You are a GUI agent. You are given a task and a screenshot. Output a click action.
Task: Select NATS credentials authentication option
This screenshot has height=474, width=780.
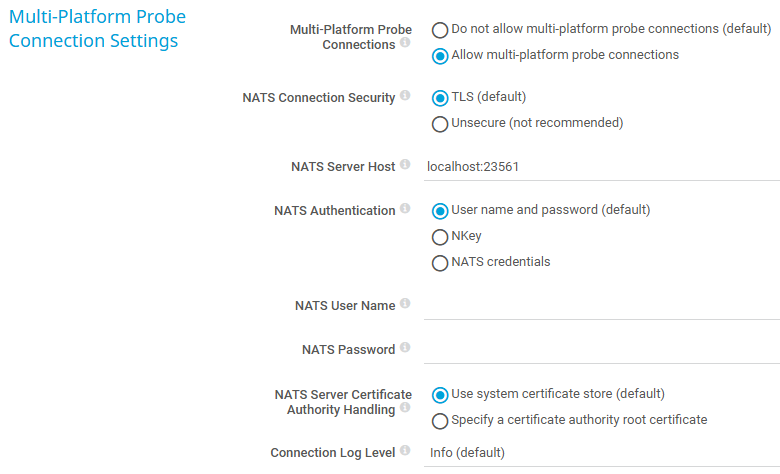(x=440, y=263)
